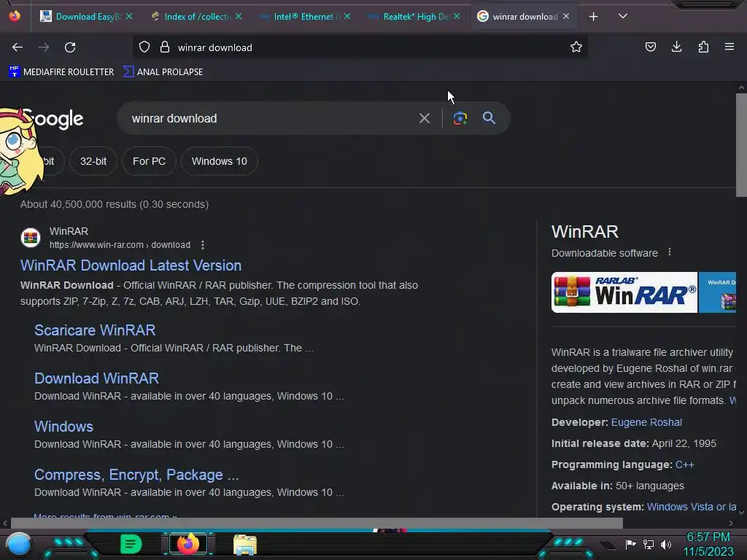
Task: Click the volume speaker tray icon
Action: tap(666, 544)
